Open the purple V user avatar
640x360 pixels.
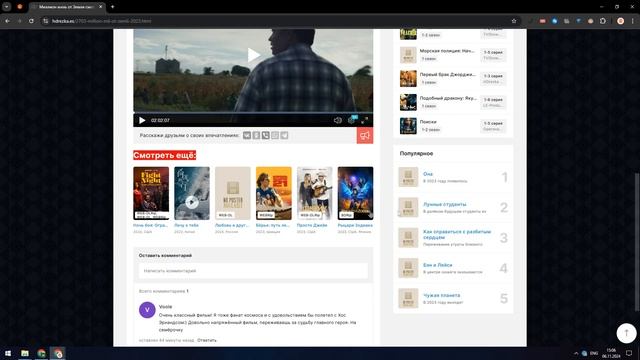point(147,310)
